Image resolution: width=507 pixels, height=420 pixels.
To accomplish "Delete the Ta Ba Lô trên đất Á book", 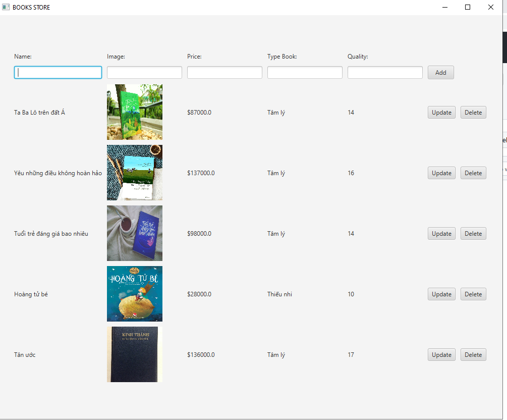I will (x=473, y=112).
